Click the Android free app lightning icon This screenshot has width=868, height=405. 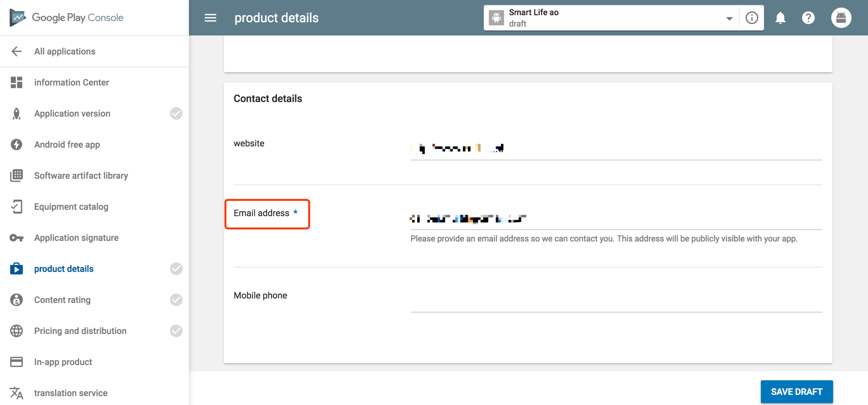click(x=16, y=145)
